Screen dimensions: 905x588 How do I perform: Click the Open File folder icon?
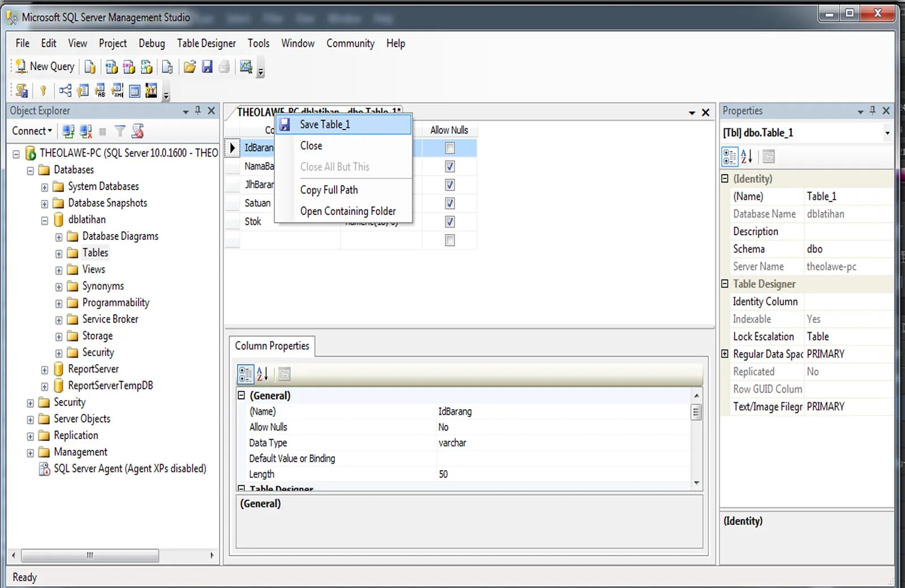(x=189, y=67)
